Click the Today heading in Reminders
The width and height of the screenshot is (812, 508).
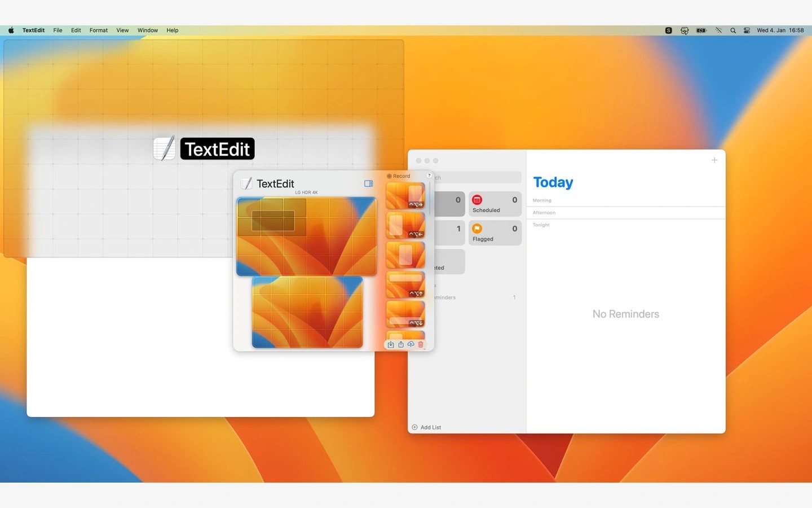coord(553,182)
